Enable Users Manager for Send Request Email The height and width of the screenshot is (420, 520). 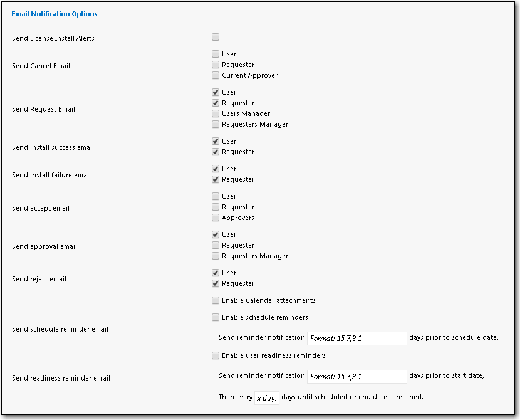click(216, 113)
